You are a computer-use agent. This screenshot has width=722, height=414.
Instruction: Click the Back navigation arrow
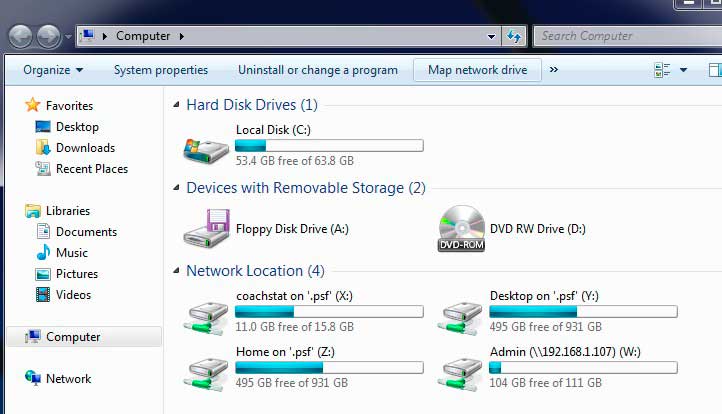pos(21,36)
